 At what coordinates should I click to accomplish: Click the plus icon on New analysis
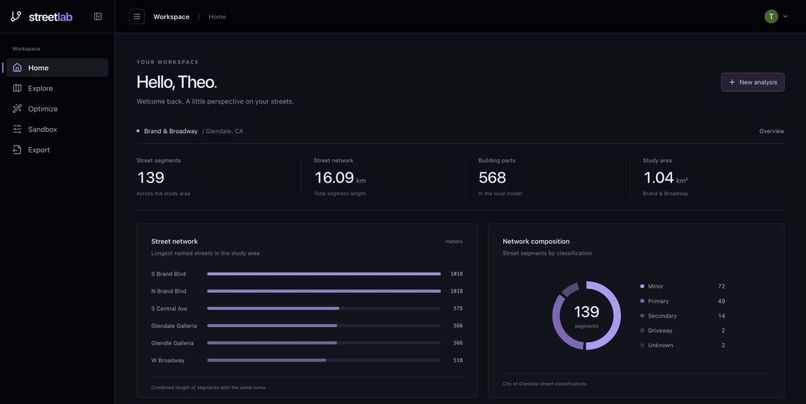pyautogui.click(x=732, y=82)
